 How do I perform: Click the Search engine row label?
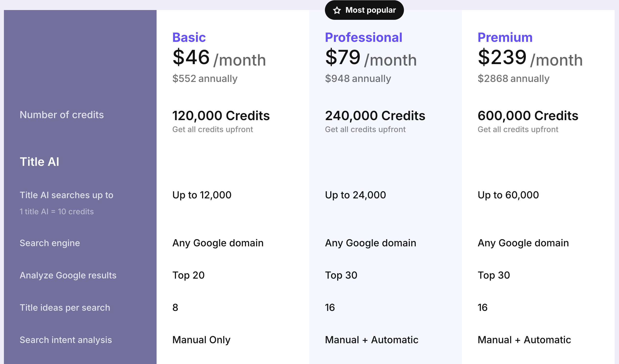(50, 243)
